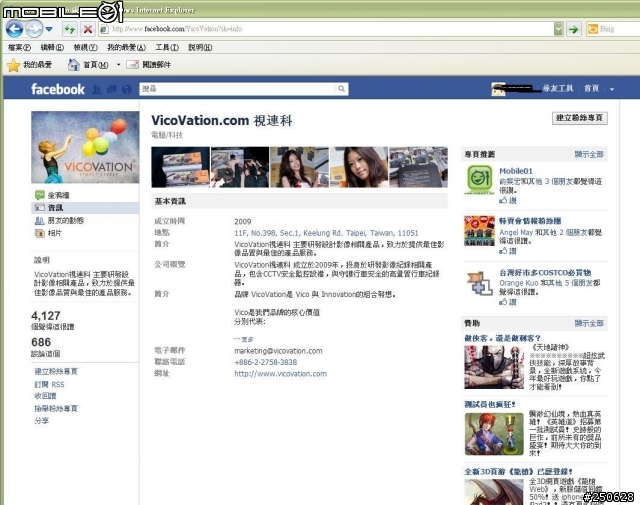Click the Home page house icon

point(73,65)
